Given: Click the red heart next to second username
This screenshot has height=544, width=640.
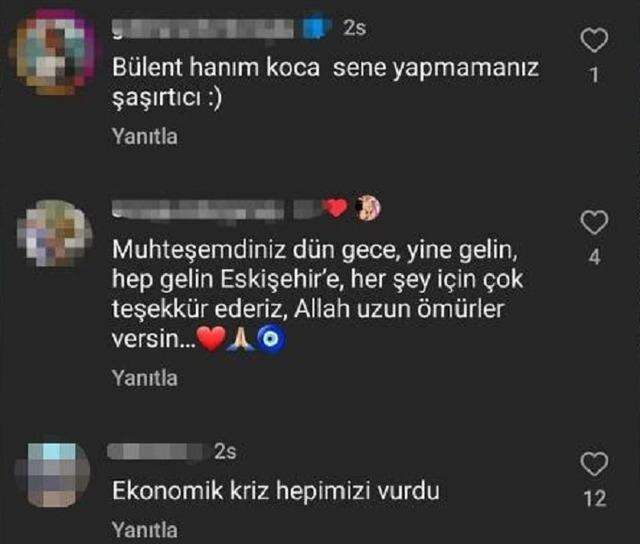Looking at the screenshot, I should 336,208.
